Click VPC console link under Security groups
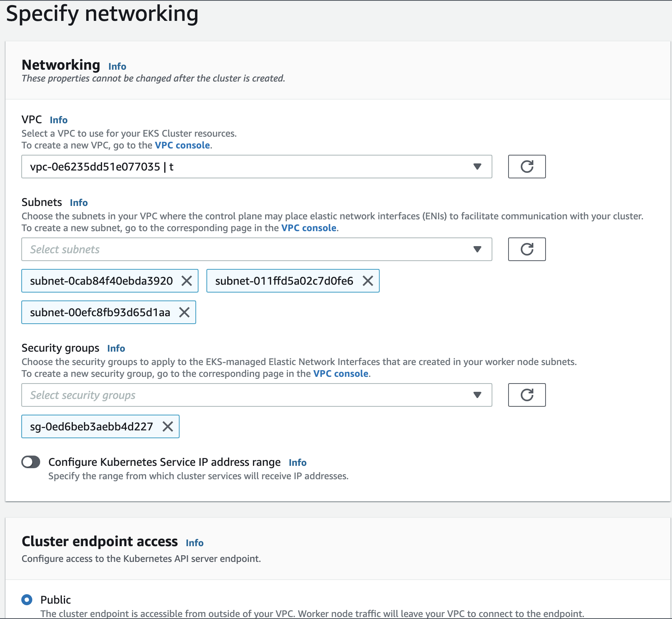The width and height of the screenshot is (672, 619). pos(341,374)
